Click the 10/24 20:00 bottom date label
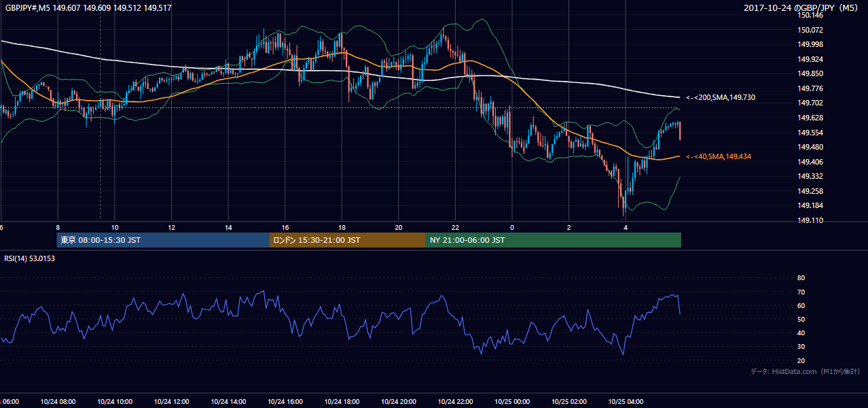Image resolution: width=868 pixels, height=408 pixels. point(399,402)
